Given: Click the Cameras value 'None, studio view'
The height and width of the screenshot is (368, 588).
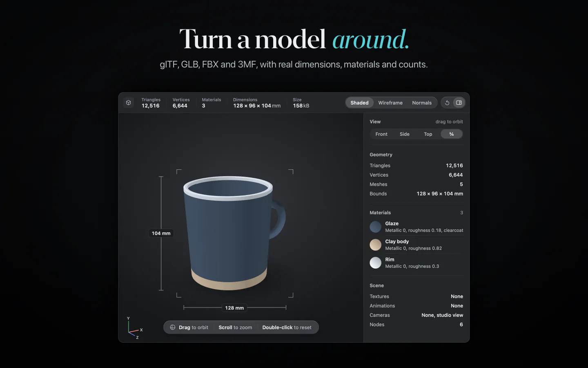Looking at the screenshot, I should click(442, 315).
